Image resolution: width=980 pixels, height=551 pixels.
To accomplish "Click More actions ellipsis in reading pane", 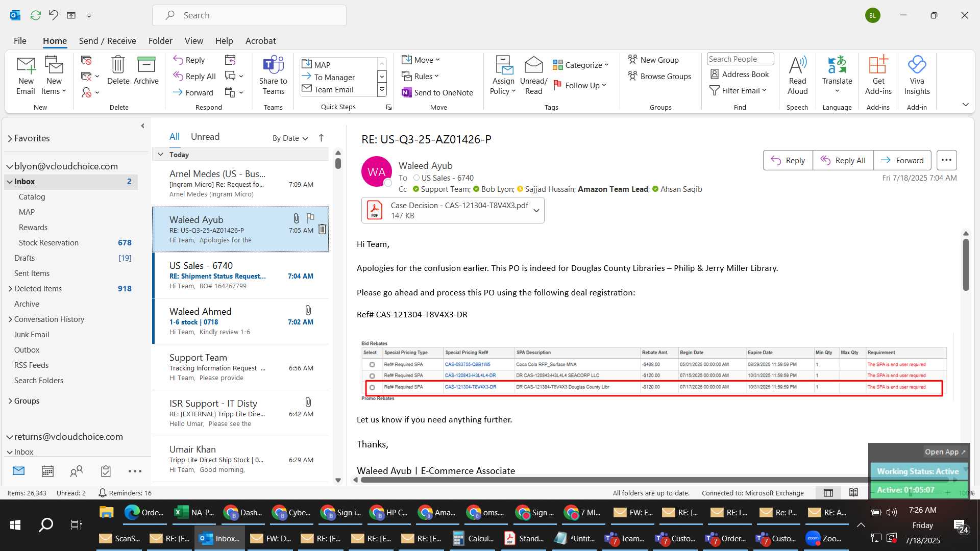I will [946, 160].
